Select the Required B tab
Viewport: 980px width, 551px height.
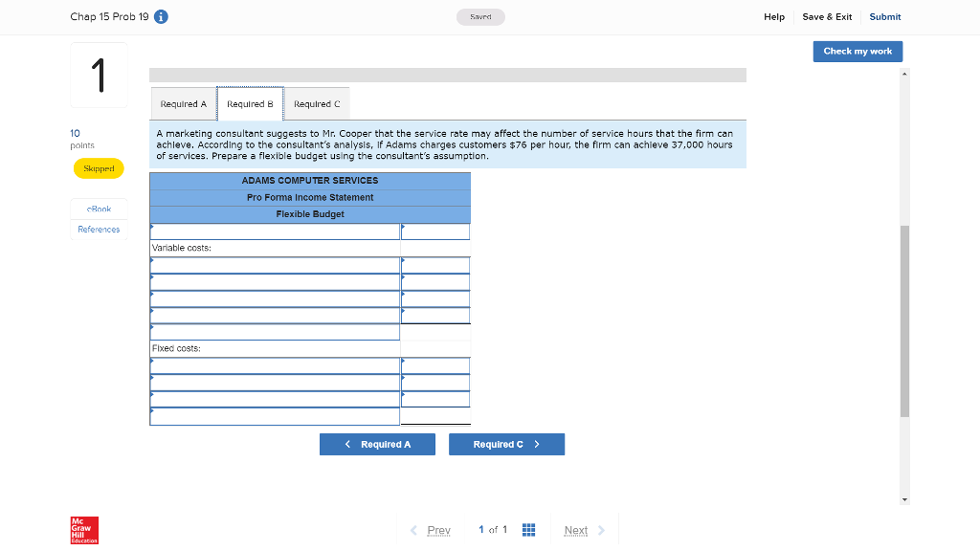click(250, 103)
